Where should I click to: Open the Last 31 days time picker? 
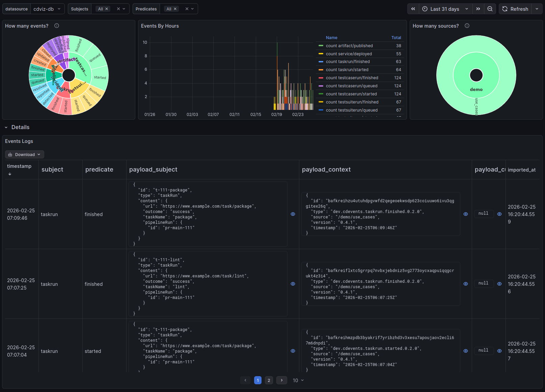(x=445, y=9)
